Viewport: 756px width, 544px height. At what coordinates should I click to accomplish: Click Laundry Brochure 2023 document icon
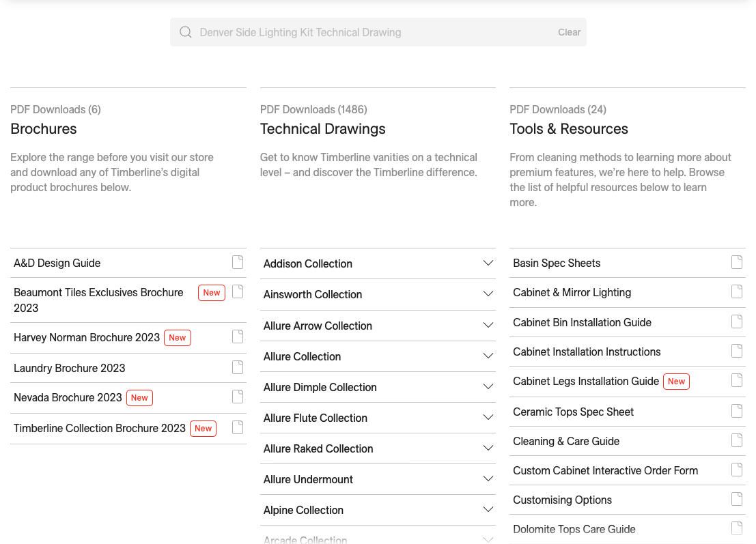[238, 367]
